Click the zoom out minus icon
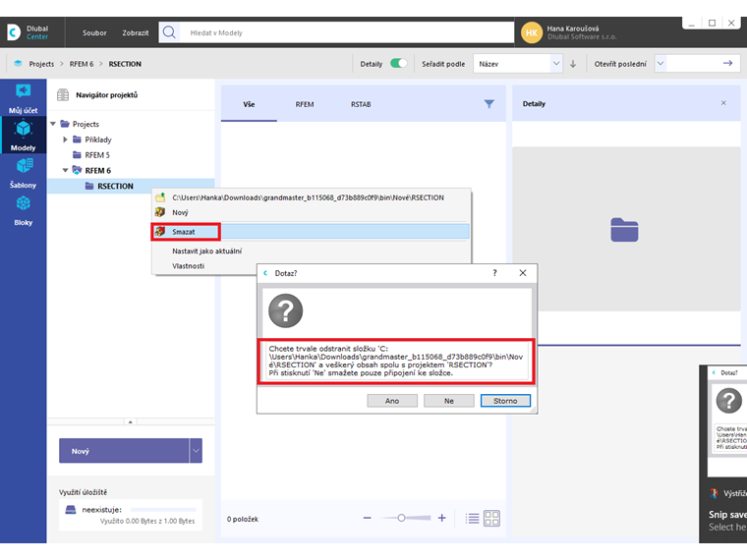 (x=367, y=518)
